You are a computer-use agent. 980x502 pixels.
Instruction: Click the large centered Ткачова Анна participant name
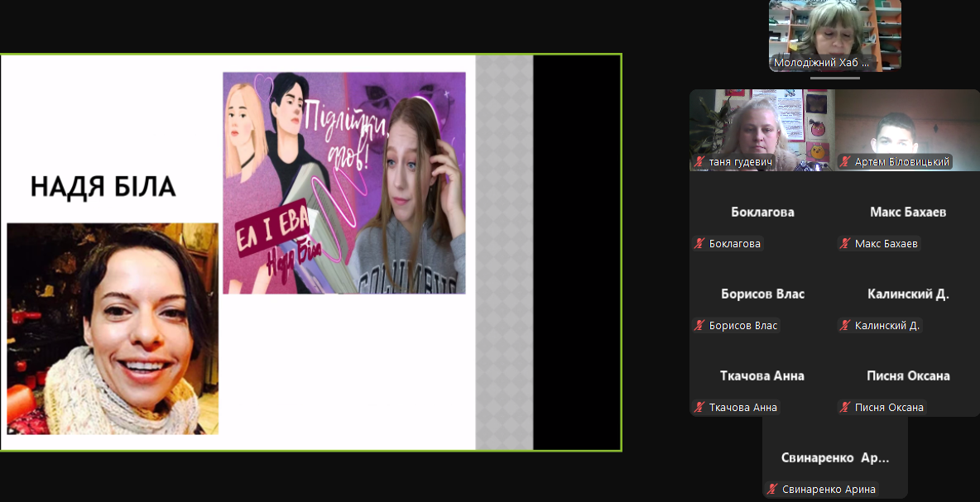point(762,375)
